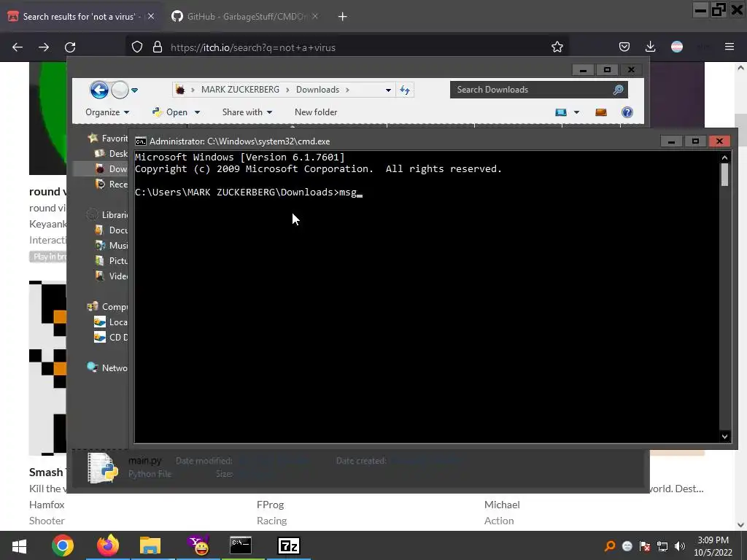The image size is (747, 560).
Task: Toggle the preview pane icon
Action: click(x=601, y=112)
